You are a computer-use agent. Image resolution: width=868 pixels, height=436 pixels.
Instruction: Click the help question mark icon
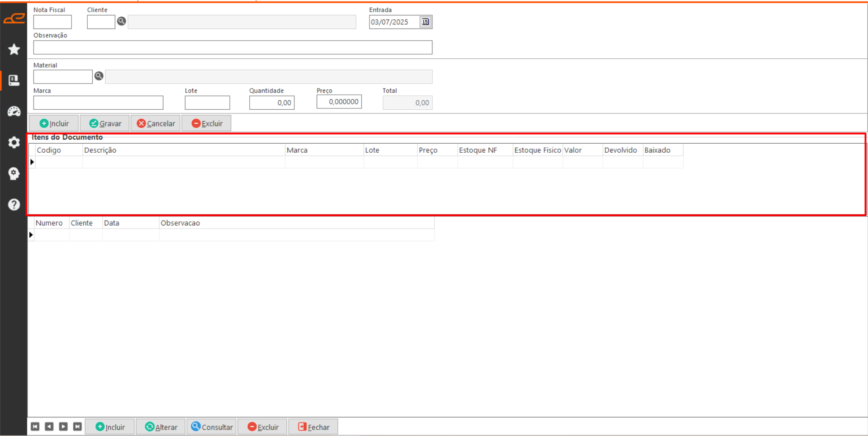pyautogui.click(x=14, y=205)
